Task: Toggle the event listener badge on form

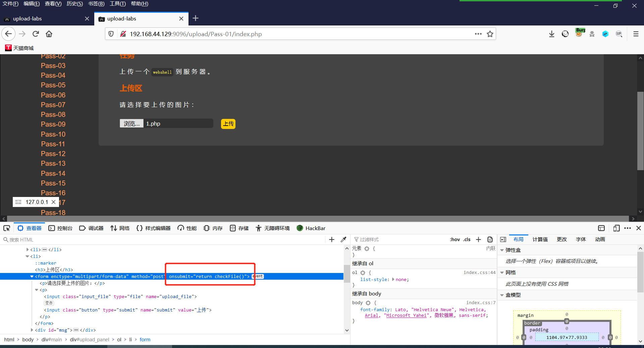Action: [x=258, y=276]
